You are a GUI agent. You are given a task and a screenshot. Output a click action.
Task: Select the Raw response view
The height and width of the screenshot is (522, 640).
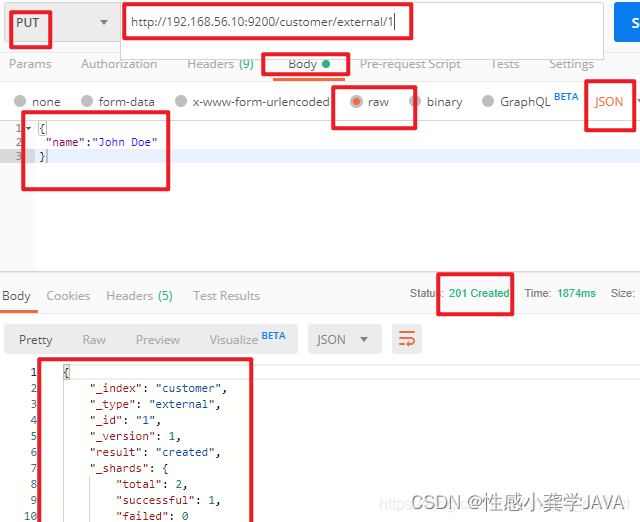94,340
